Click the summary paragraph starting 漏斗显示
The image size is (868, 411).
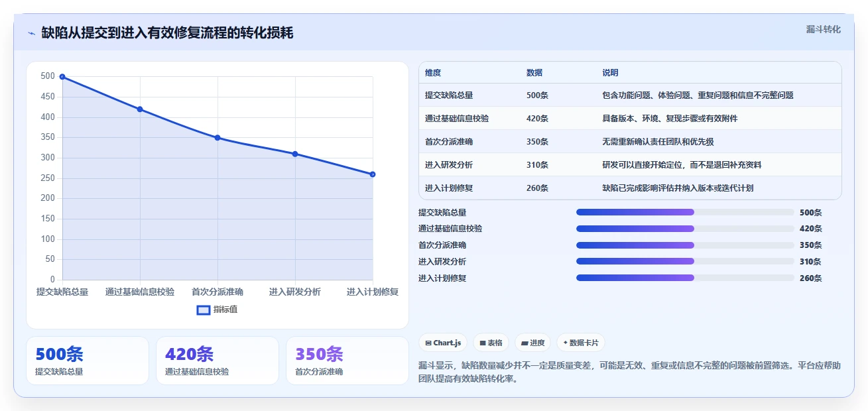pos(630,373)
